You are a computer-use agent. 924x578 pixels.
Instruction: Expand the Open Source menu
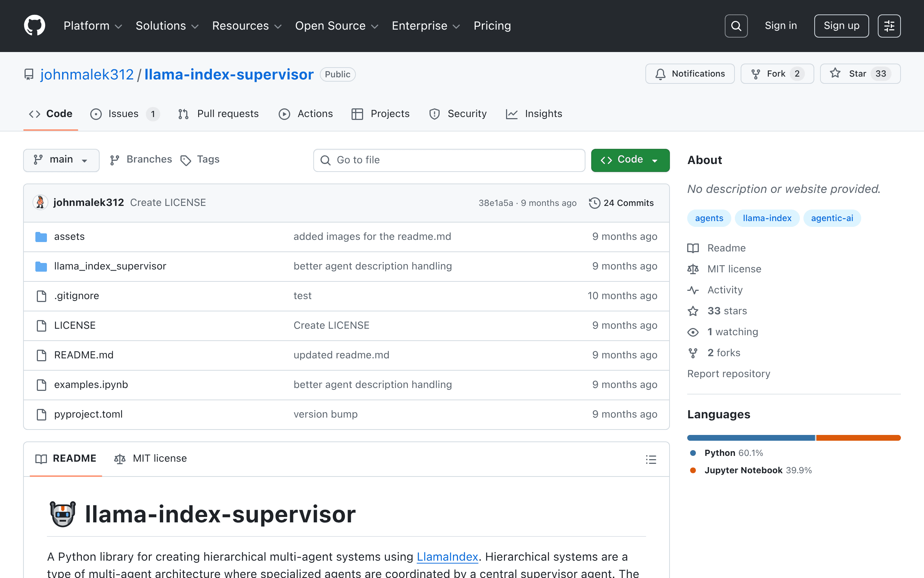(337, 26)
